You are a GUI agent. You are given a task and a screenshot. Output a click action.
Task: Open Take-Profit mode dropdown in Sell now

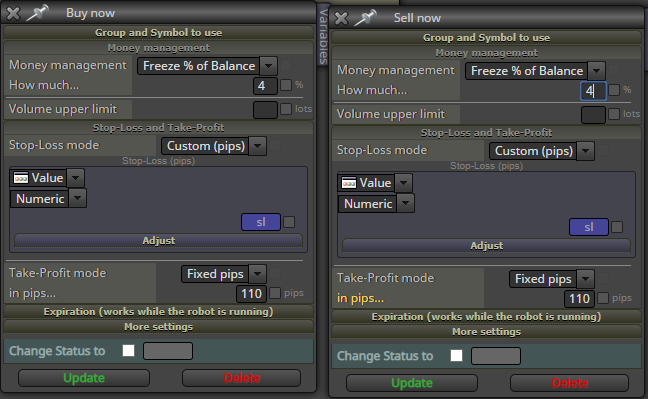586,279
